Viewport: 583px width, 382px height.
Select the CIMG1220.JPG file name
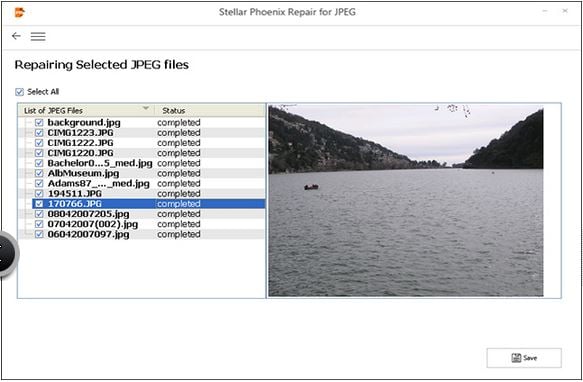80,153
